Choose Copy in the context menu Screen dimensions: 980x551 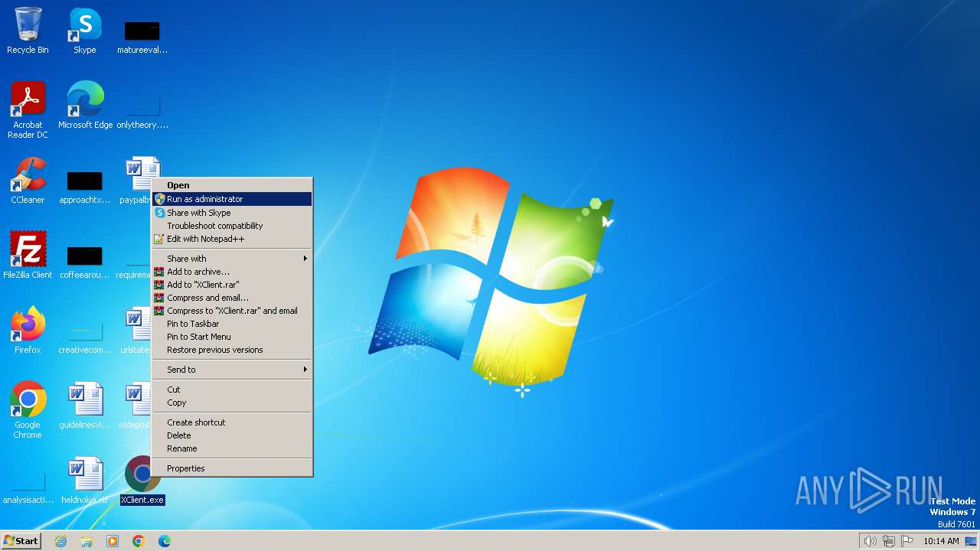click(232, 403)
